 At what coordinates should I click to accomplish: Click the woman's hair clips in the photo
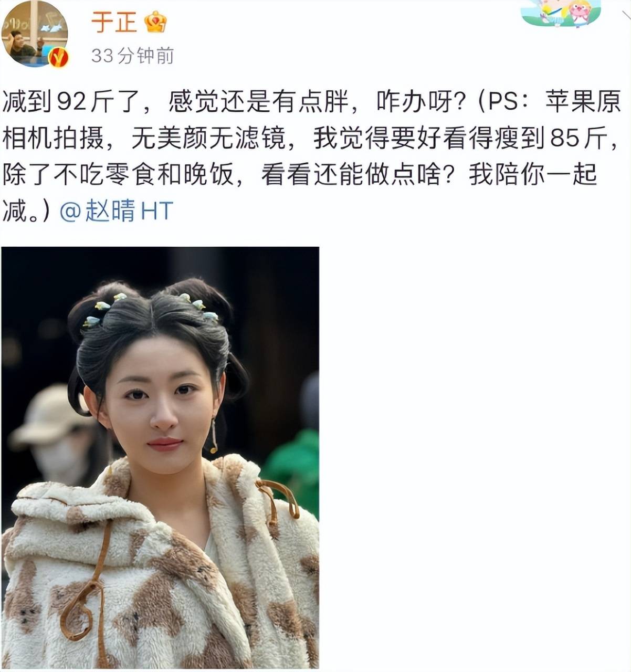pos(150,310)
